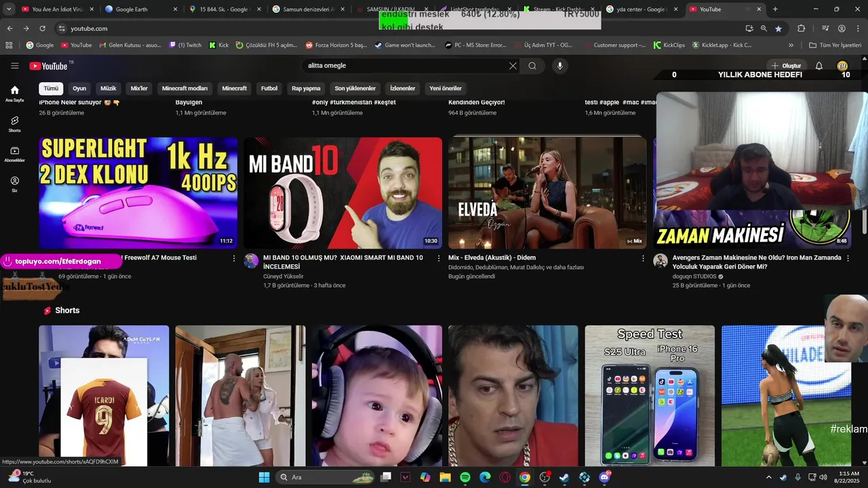Switch to the yda center Google tab
This screenshot has width=868, height=488.
(x=642, y=9)
